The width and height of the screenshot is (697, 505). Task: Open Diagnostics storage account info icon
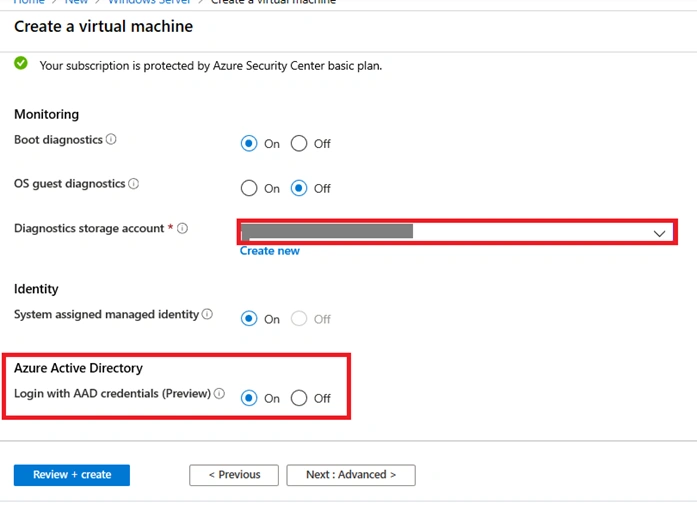tap(182, 228)
